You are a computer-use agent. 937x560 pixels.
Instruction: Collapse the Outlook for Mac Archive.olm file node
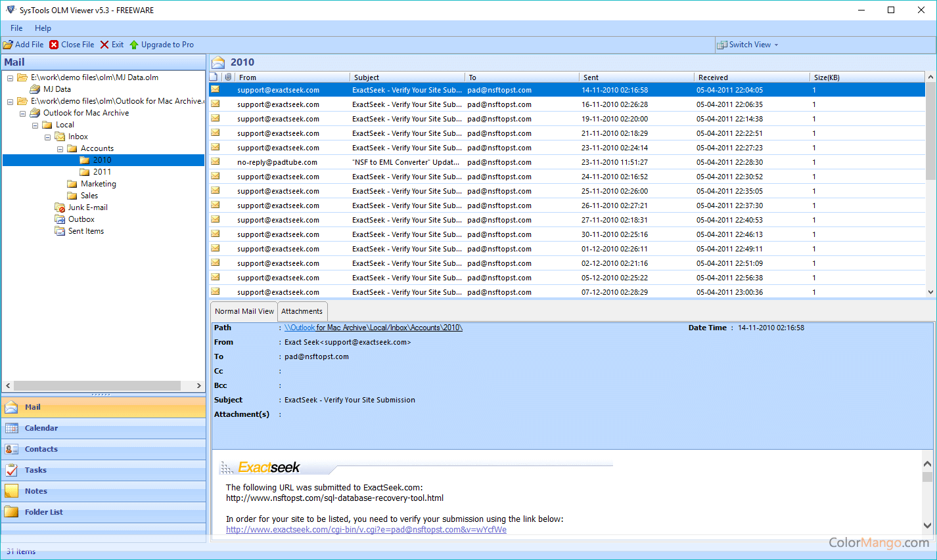coord(10,102)
